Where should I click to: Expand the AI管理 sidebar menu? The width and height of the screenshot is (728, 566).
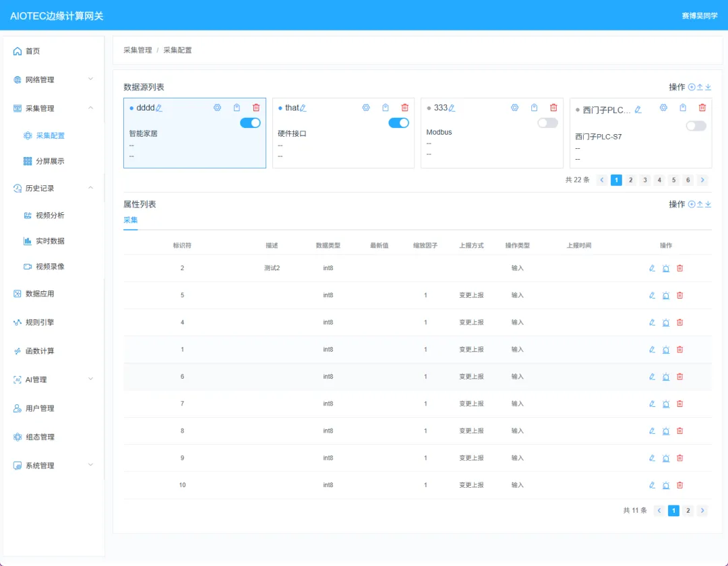(x=53, y=379)
